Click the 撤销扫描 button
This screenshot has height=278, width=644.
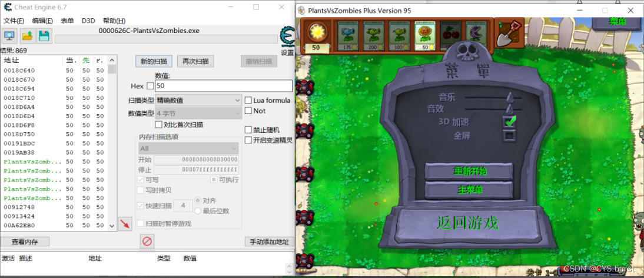click(259, 62)
